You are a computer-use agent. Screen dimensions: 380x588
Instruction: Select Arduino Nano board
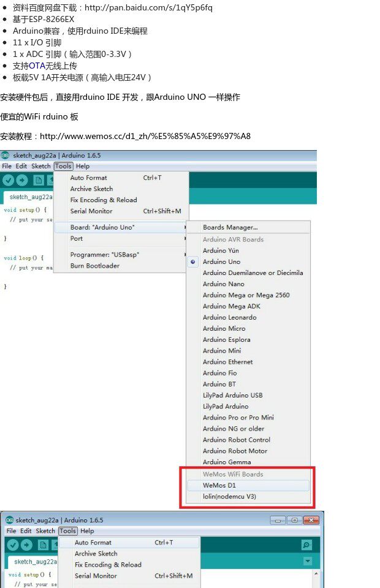pos(248,284)
